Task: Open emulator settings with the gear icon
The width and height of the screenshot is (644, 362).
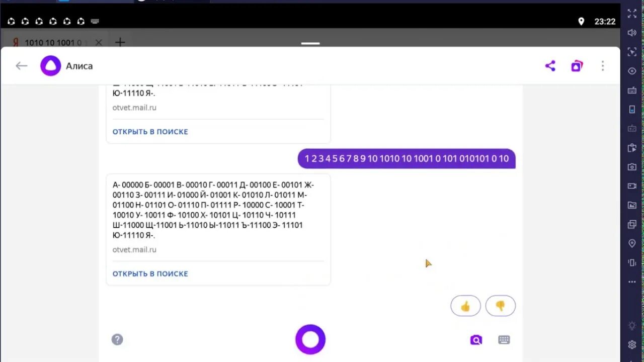Action: (632, 345)
